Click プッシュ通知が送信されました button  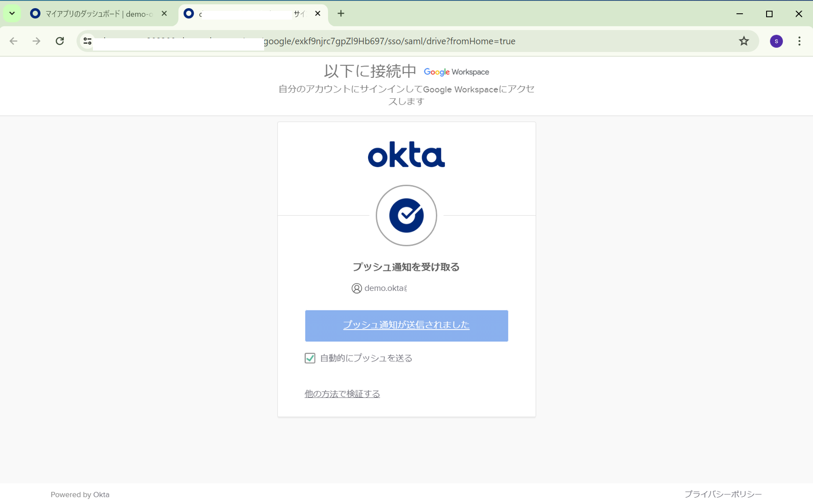tap(406, 326)
